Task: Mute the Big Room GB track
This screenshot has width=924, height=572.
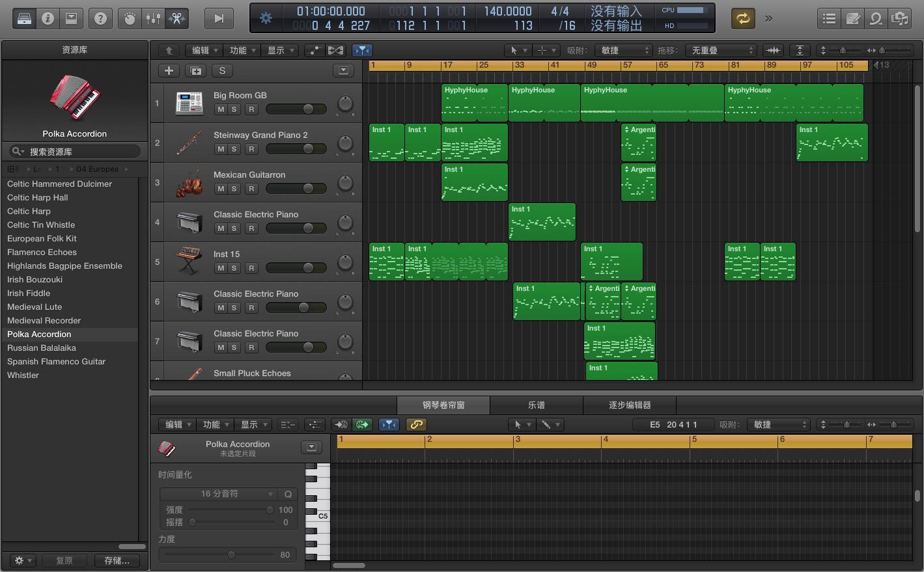Action: [221, 109]
